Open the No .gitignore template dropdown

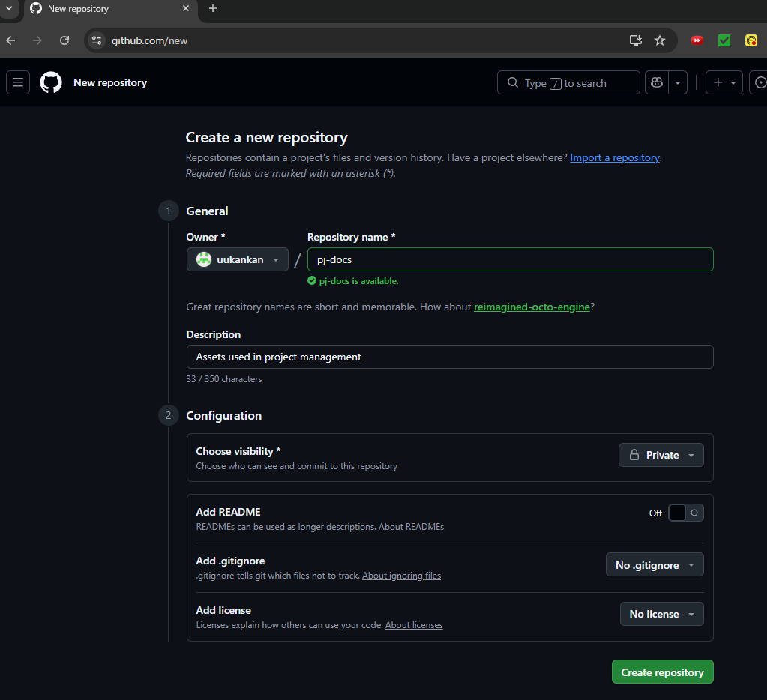pyautogui.click(x=654, y=565)
